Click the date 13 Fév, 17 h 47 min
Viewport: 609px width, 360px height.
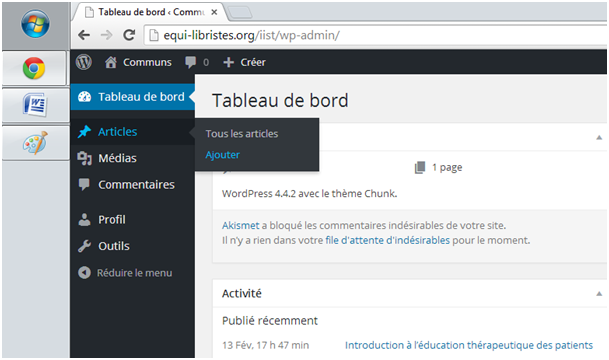point(266,345)
